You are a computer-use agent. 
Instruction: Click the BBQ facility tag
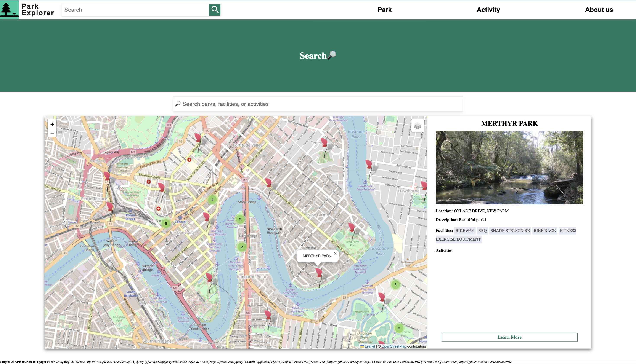coord(482,230)
